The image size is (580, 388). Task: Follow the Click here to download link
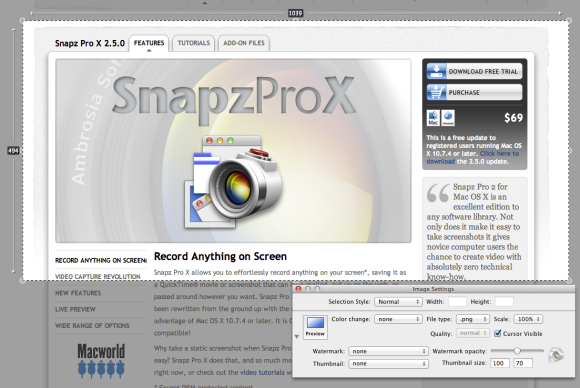coord(473,158)
